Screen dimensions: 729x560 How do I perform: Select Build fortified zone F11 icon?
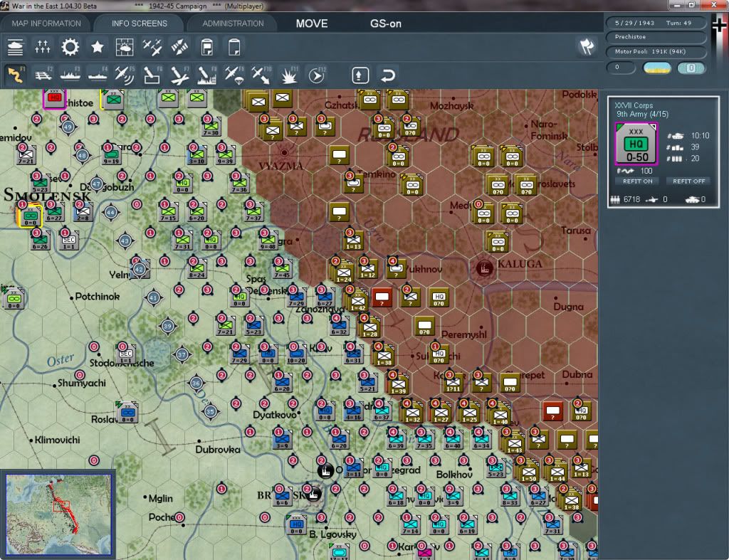(289, 75)
